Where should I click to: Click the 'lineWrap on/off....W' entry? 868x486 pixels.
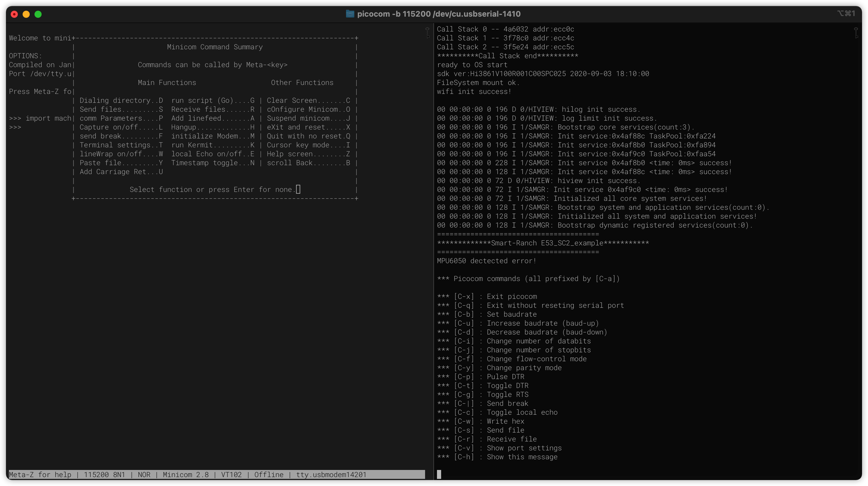tap(121, 154)
